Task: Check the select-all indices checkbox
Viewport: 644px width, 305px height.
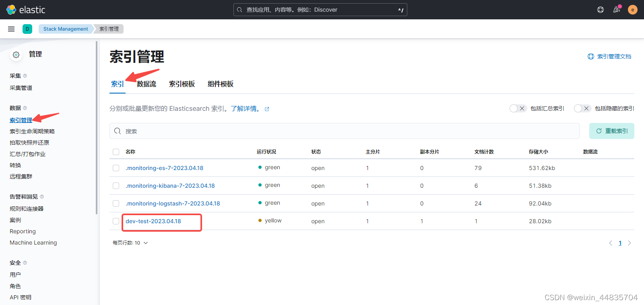Action: tap(116, 152)
